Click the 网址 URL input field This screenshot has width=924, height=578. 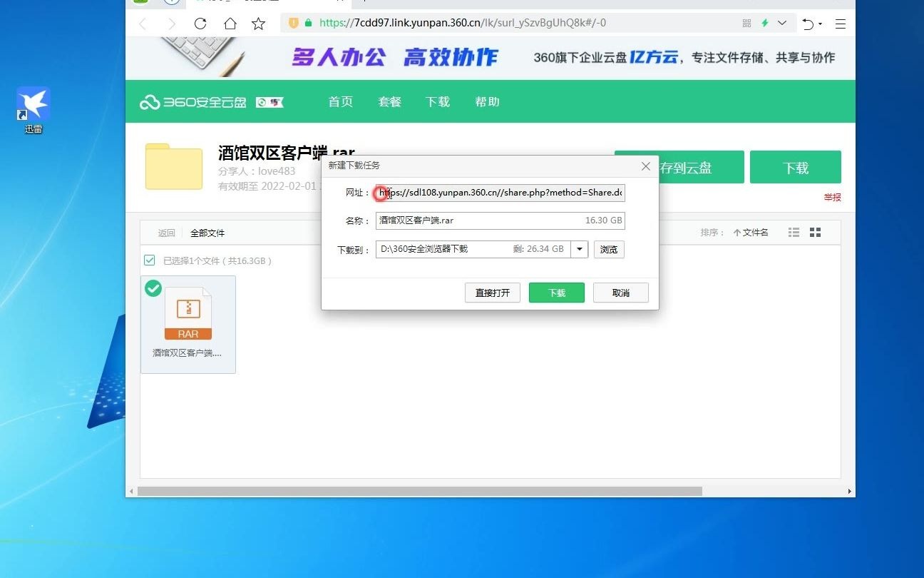coord(500,193)
